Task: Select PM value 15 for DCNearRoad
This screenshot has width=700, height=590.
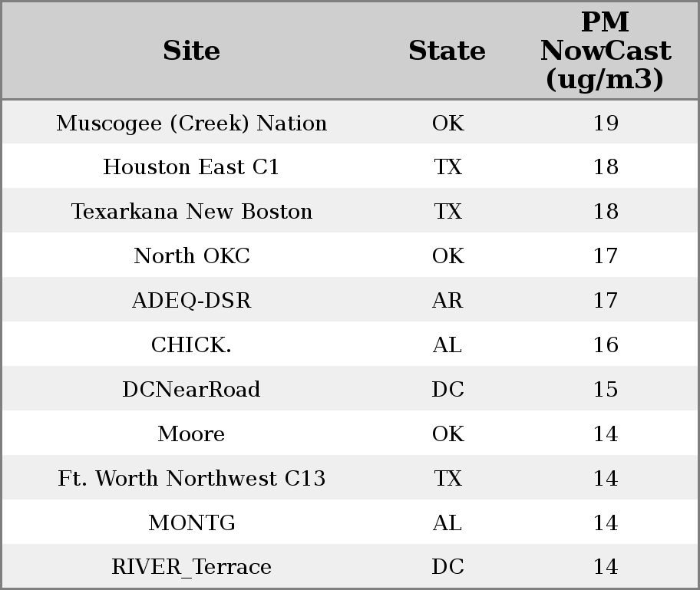Action: (x=605, y=390)
